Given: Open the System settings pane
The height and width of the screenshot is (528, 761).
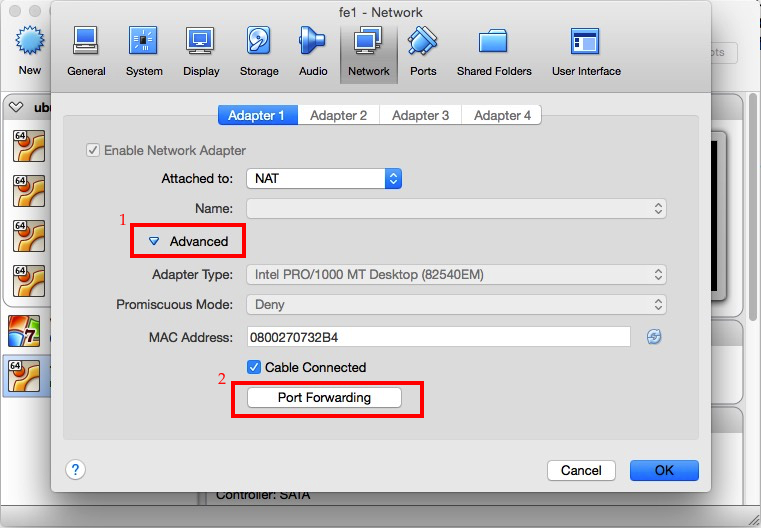Looking at the screenshot, I should (x=144, y=50).
